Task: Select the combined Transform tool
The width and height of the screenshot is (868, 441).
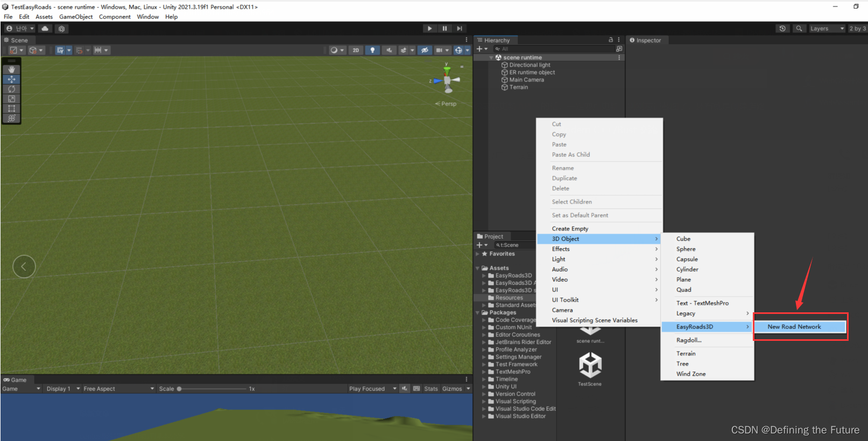Action: (x=11, y=118)
